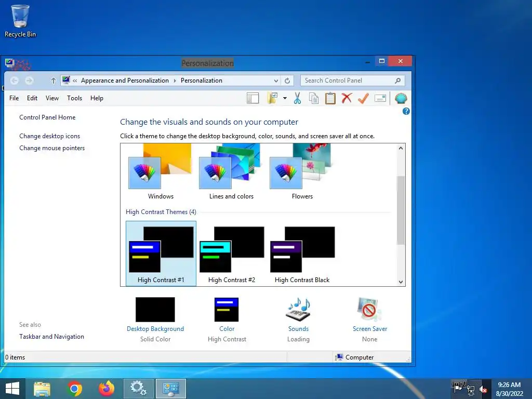The width and height of the screenshot is (532, 399).
Task: Open the View menu
Action: [52, 98]
